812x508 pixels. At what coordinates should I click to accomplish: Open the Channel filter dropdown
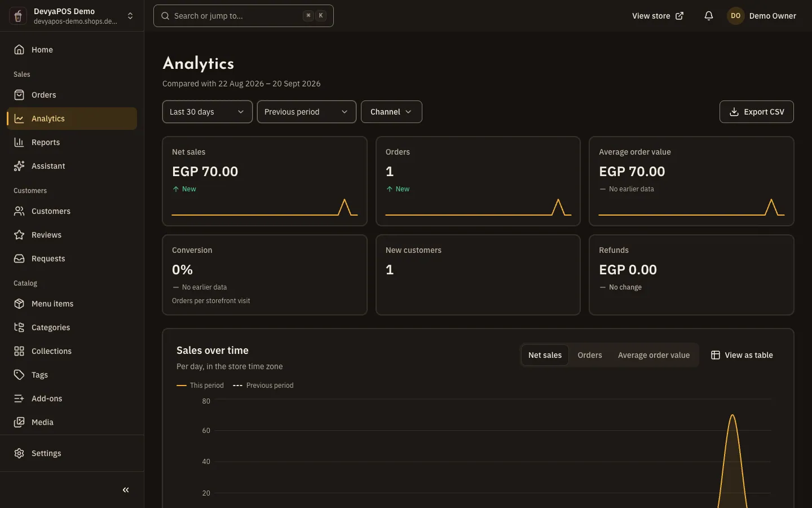pyautogui.click(x=391, y=112)
